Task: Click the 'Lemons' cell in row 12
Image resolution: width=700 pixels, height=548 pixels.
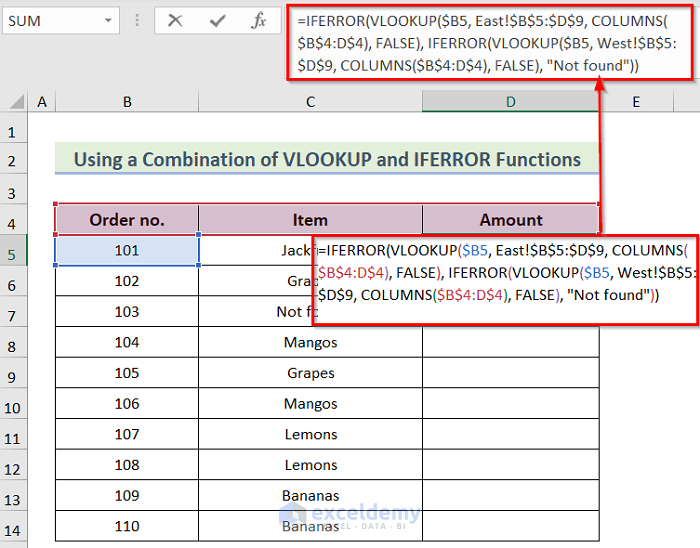Action: [310, 465]
